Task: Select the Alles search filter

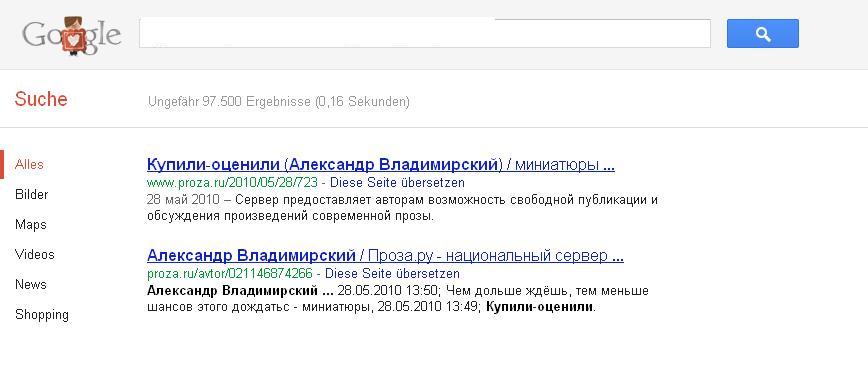Action: pos(29,164)
